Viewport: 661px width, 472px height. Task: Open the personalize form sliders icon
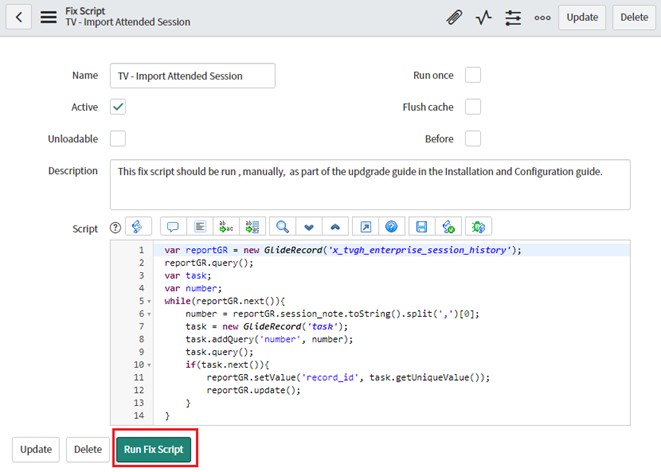point(513,18)
